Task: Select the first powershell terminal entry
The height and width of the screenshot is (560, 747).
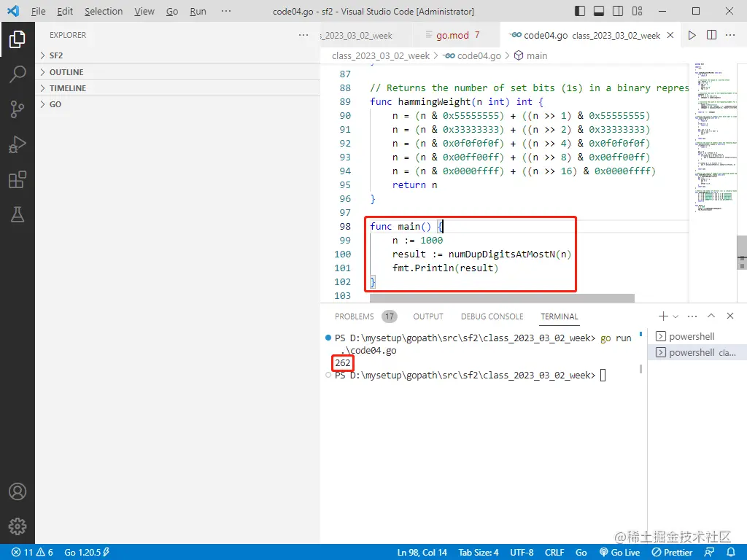Action: click(697, 336)
